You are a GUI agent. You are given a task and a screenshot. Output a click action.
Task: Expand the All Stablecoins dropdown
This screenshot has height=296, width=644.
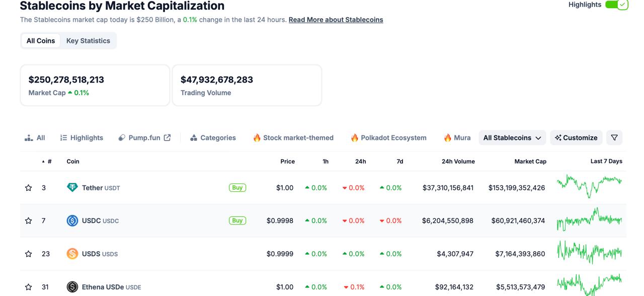512,137
